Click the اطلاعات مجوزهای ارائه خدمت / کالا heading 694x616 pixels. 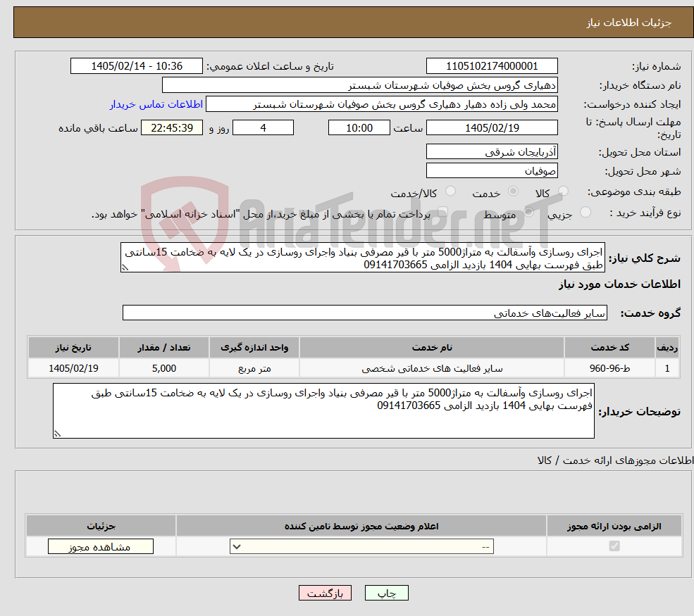[615, 460]
